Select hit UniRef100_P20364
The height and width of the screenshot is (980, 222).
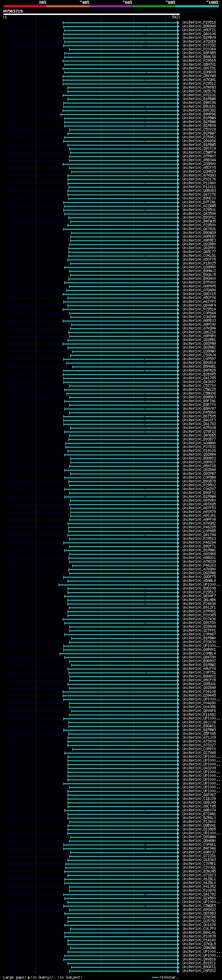[199, 49]
